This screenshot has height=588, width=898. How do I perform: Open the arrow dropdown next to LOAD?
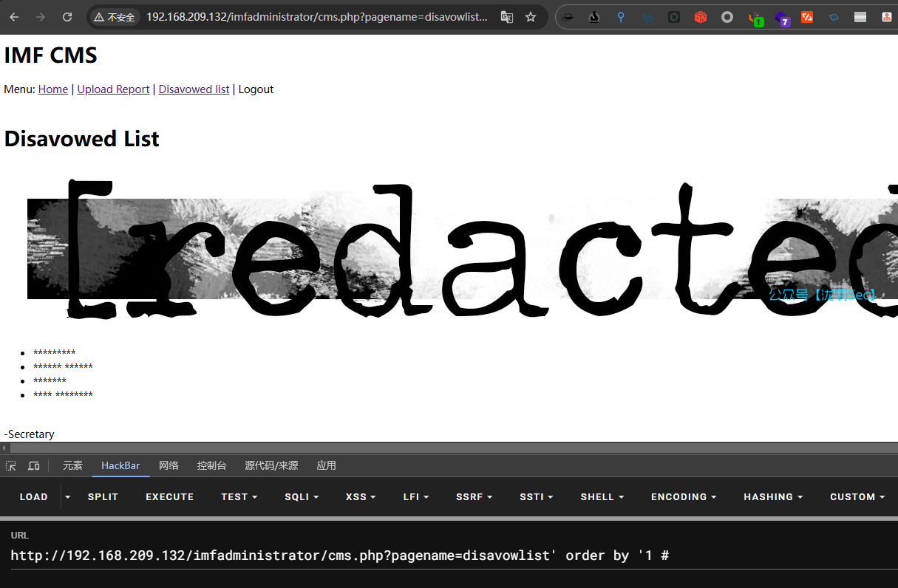tap(68, 497)
